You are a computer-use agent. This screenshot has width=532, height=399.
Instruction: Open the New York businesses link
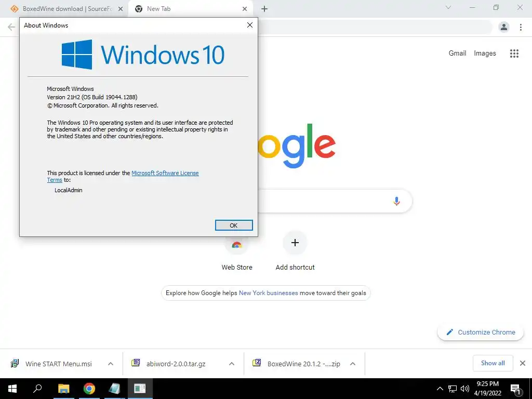pos(269,293)
